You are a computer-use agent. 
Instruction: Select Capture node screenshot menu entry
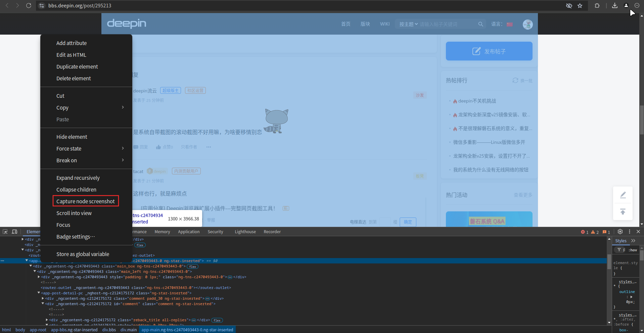coord(86,201)
